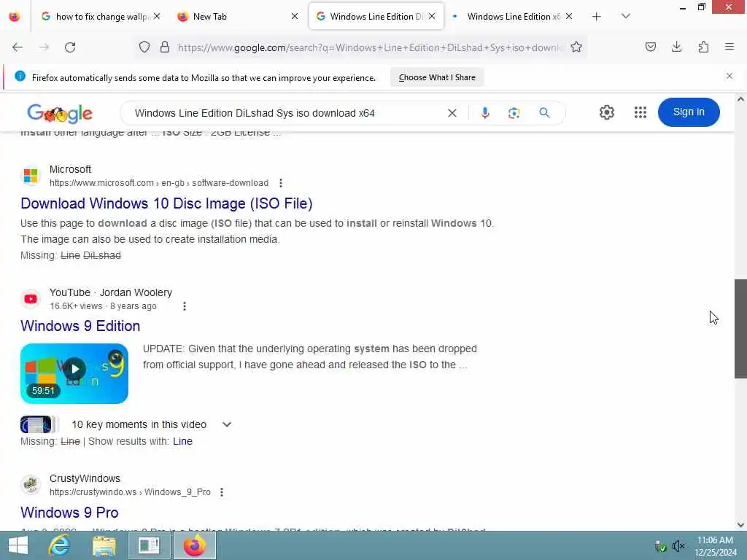Open more options for the CrustyWindows result
The image size is (747, 560).
(222, 492)
